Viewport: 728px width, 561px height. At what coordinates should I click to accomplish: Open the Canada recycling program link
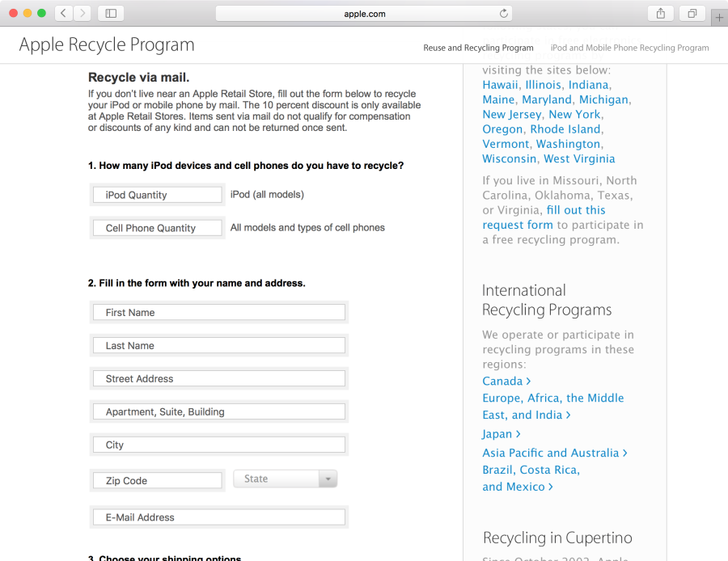(x=506, y=381)
